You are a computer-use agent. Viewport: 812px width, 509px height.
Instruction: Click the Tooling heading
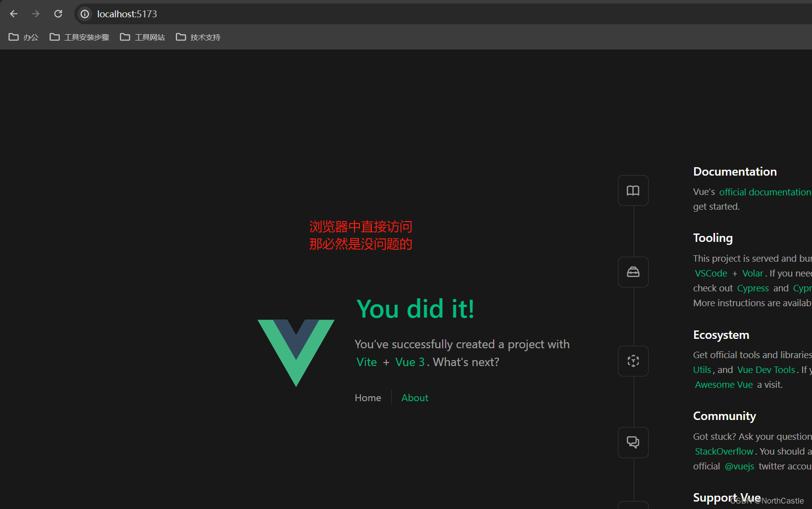(x=713, y=238)
